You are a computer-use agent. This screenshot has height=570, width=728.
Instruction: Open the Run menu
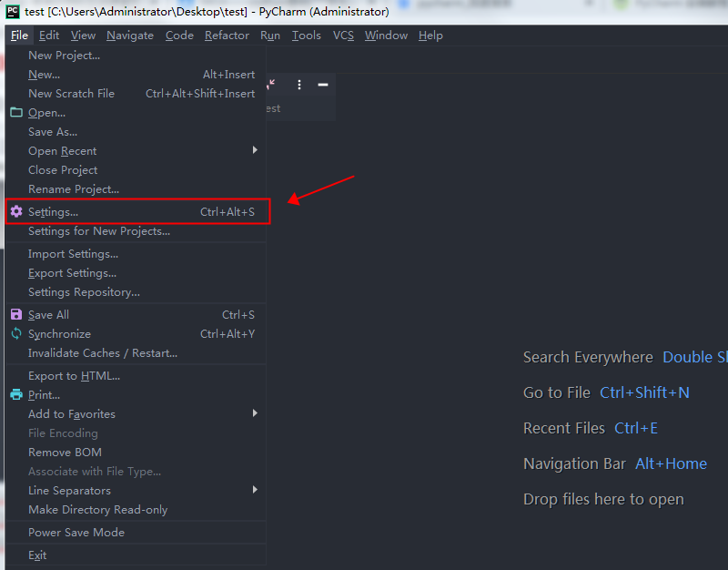point(270,36)
